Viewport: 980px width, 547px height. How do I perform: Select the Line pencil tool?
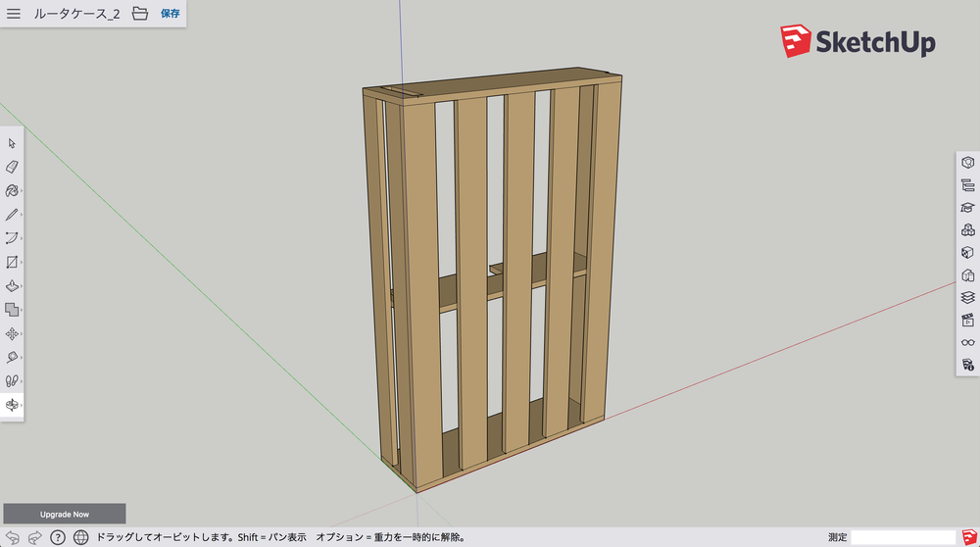click(x=11, y=215)
